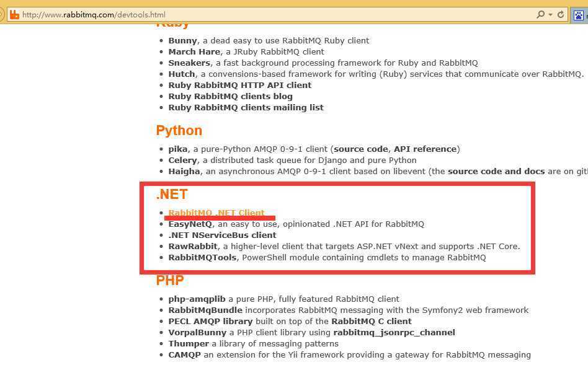Open Haigha source code and docs link
Image resolution: width=588 pixels, height=365 pixels.
pos(496,172)
